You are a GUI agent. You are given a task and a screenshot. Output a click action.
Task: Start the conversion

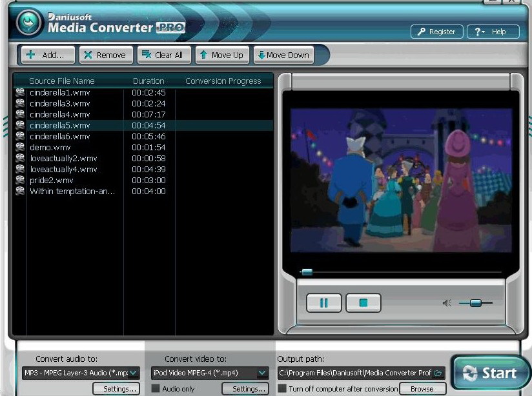(x=490, y=373)
